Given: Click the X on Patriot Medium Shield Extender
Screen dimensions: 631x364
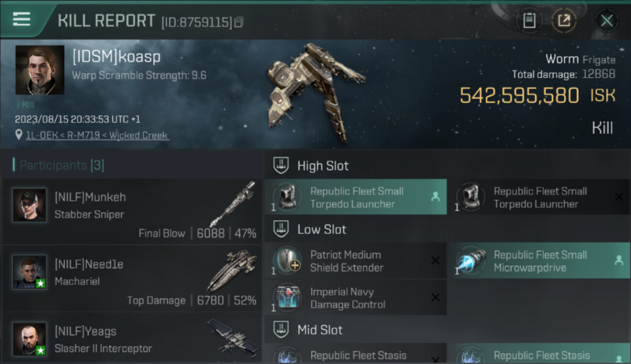Looking at the screenshot, I should (x=435, y=261).
